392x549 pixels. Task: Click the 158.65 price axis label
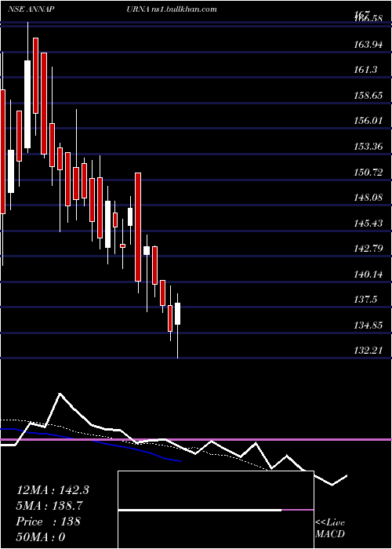(x=368, y=96)
